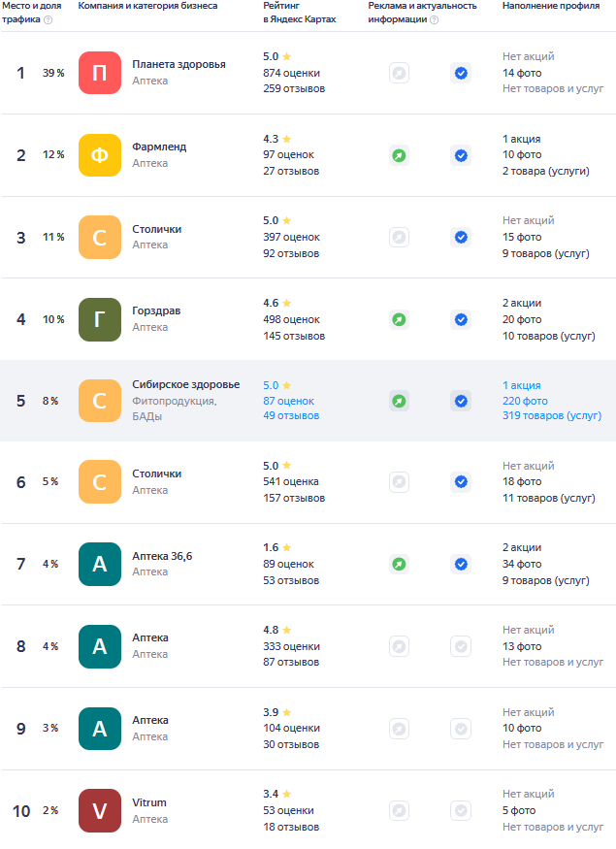Click the blue verified checkmark in 6th-ranked Столички row
Screen dimensions: 616x849
pyautogui.click(x=461, y=482)
